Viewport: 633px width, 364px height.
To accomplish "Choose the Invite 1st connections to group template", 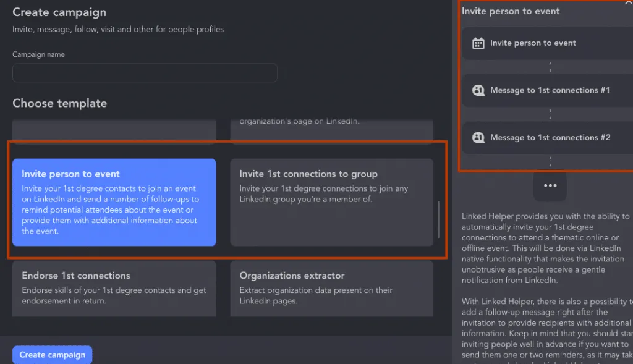I will click(331, 202).
